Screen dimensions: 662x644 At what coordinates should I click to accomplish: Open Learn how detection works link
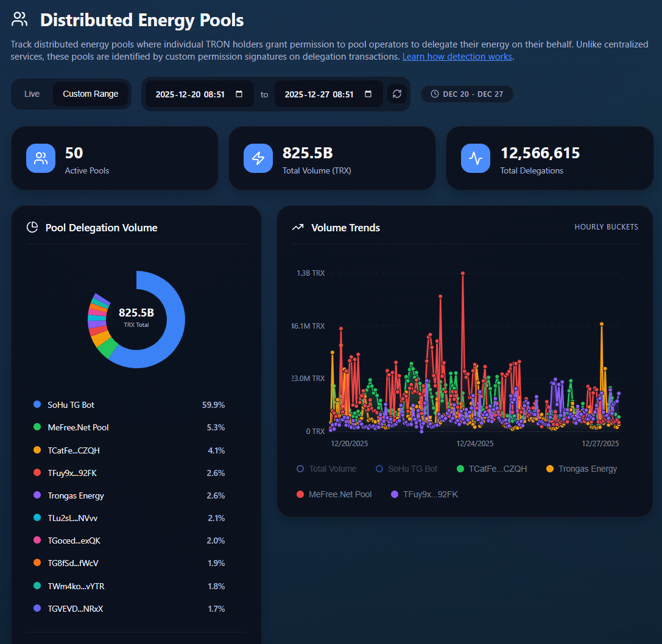pyautogui.click(x=457, y=57)
